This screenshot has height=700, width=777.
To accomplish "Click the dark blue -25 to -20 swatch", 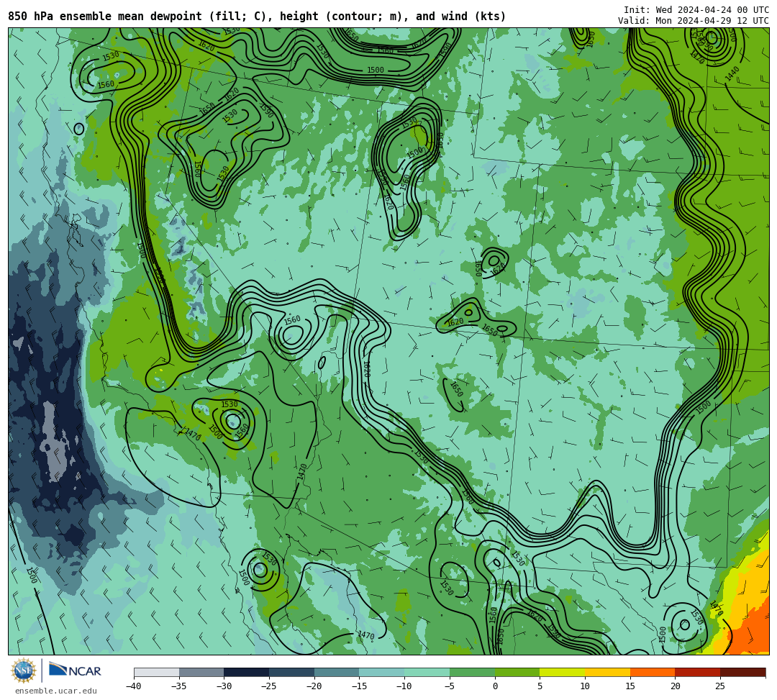I will tap(291, 672).
